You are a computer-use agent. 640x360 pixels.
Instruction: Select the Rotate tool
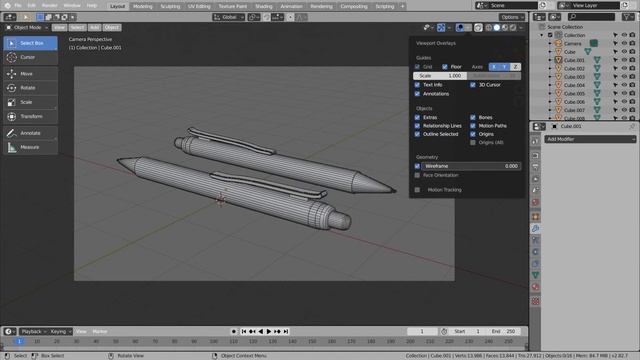[x=31, y=88]
